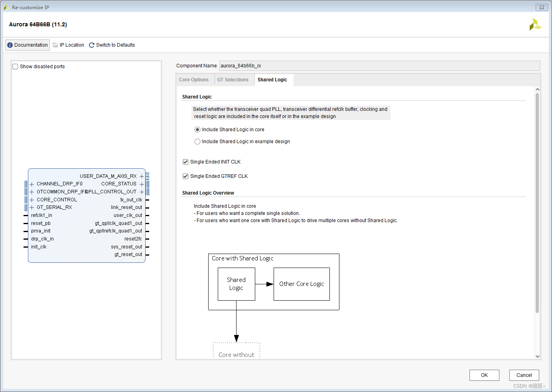Select the link_reset_out port label
Viewport: 552px width, 392px height.
[126, 207]
